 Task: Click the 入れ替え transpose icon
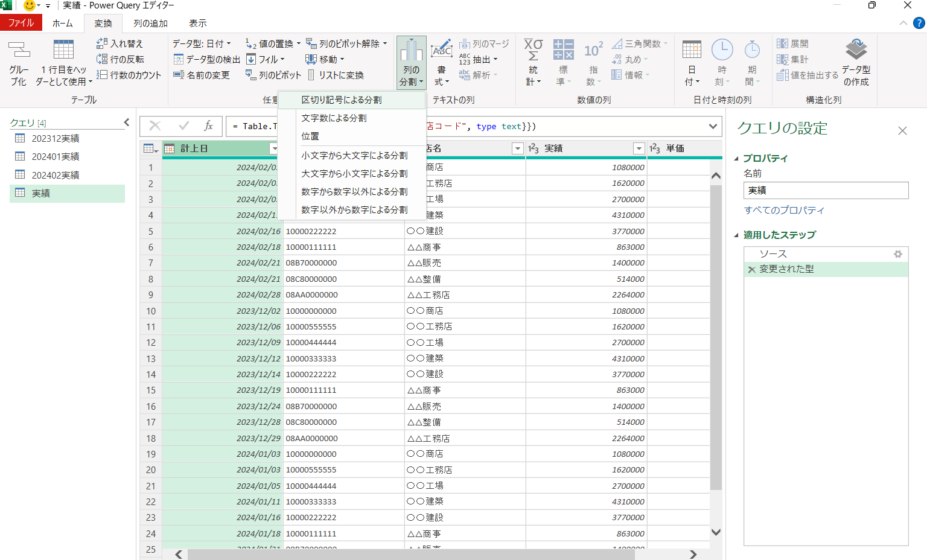[101, 43]
